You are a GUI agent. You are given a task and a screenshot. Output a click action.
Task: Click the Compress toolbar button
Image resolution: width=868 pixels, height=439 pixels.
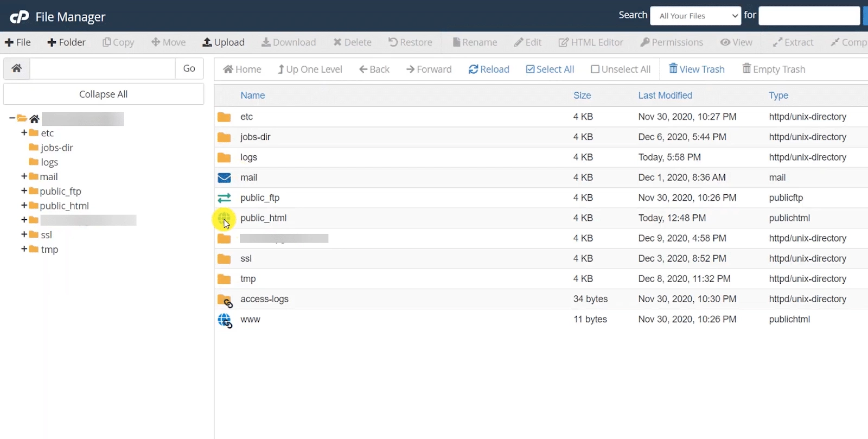pos(849,42)
